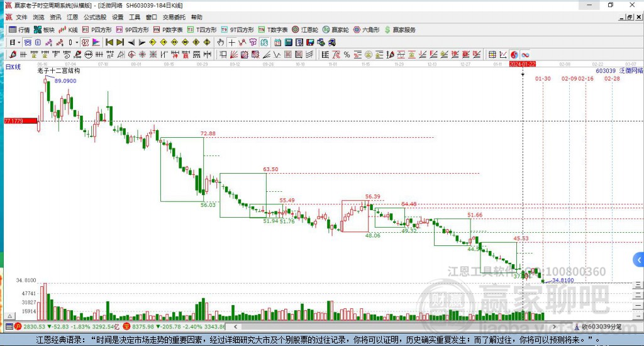Expand the blue side panel arrow
The height and width of the screenshot is (346, 644).
point(639,260)
